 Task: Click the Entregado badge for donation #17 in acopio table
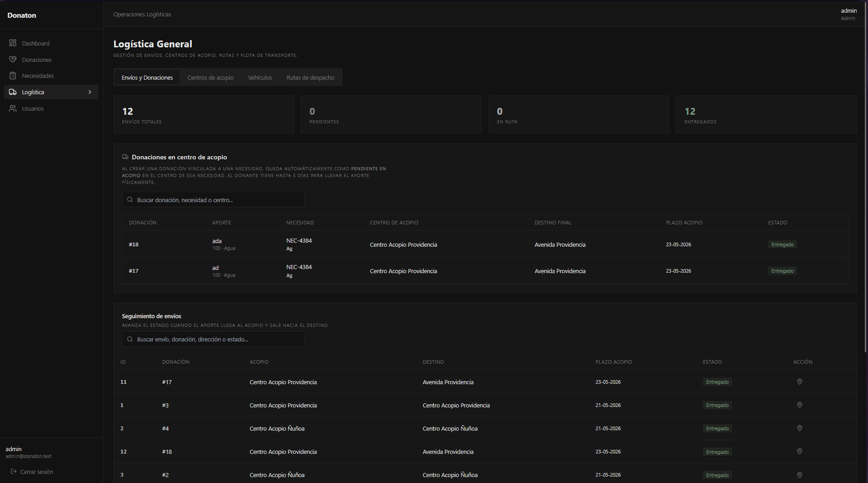click(x=782, y=271)
